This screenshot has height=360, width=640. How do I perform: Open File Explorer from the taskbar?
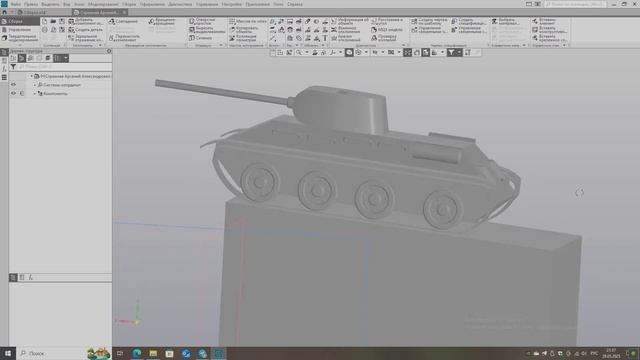153,353
